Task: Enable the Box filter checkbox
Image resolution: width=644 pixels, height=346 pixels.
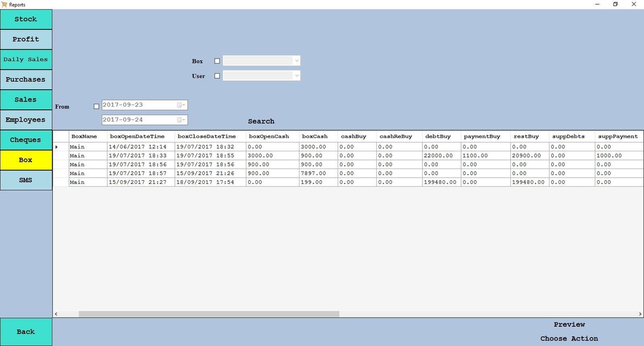Action: coord(217,61)
